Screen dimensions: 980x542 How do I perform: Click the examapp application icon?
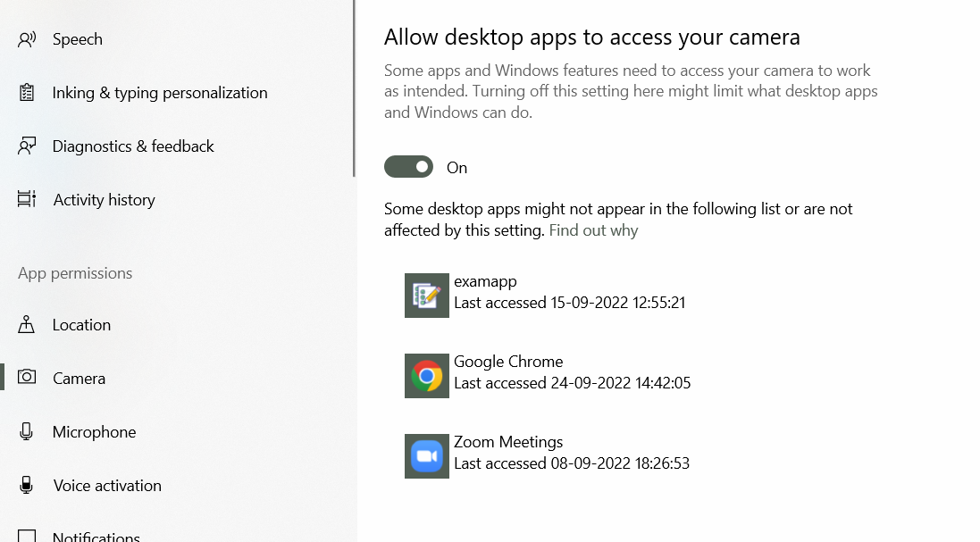(x=426, y=296)
